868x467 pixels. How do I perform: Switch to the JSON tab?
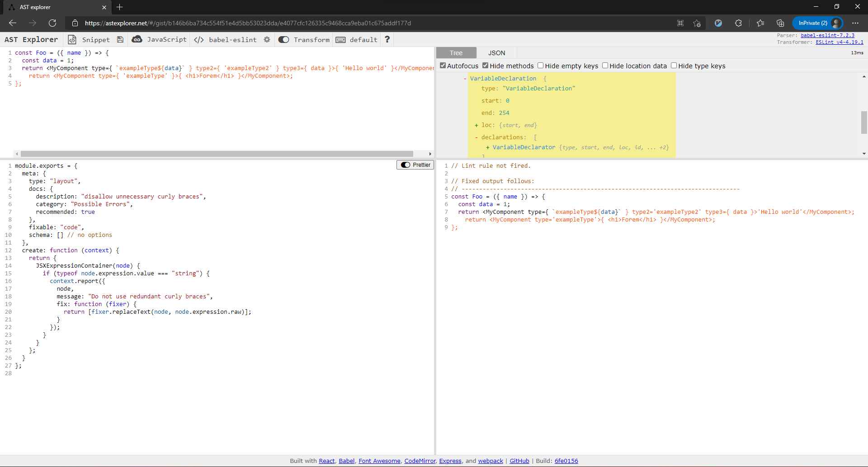[x=496, y=53]
